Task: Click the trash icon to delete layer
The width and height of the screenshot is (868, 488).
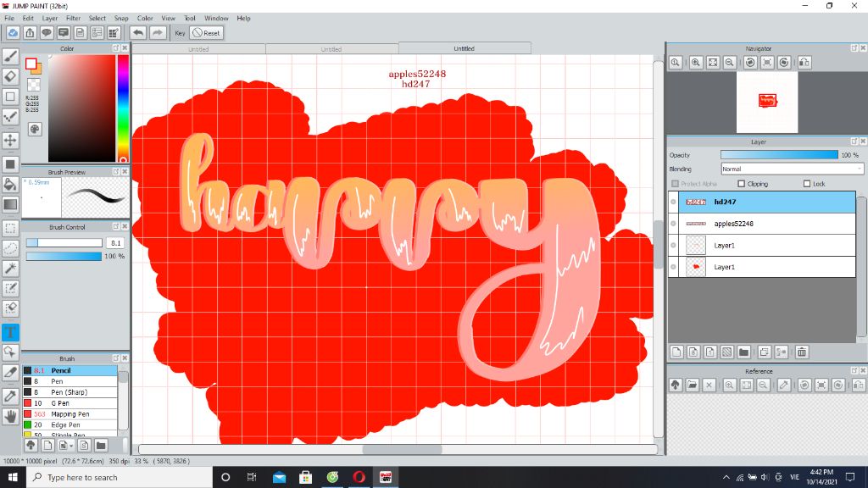Action: pyautogui.click(x=802, y=352)
